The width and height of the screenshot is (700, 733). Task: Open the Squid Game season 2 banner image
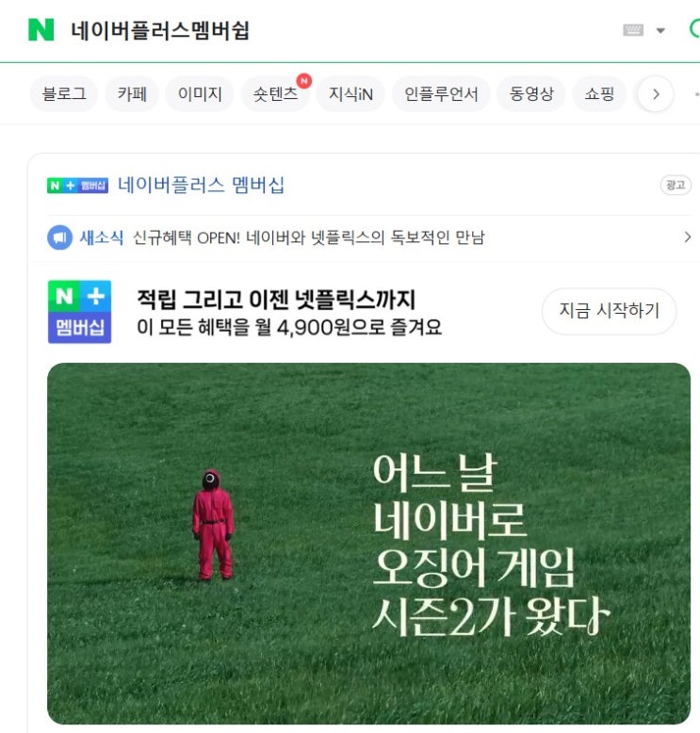click(368, 544)
